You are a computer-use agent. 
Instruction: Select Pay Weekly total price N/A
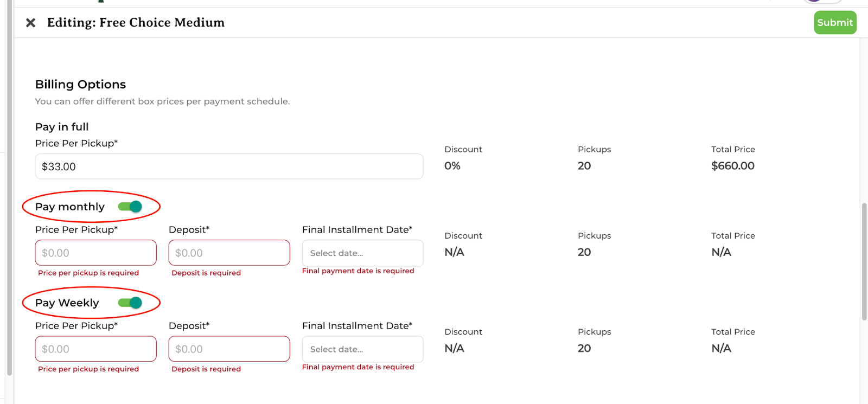(x=722, y=348)
